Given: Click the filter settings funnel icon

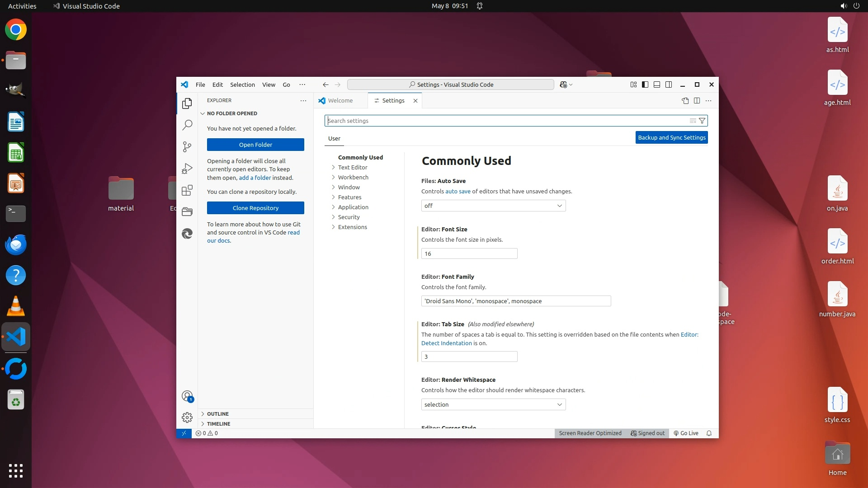Looking at the screenshot, I should pos(702,121).
